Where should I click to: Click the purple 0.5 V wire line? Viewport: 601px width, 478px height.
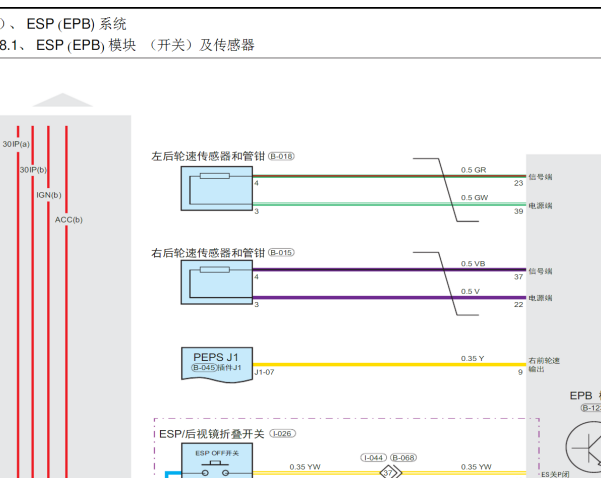point(389,297)
